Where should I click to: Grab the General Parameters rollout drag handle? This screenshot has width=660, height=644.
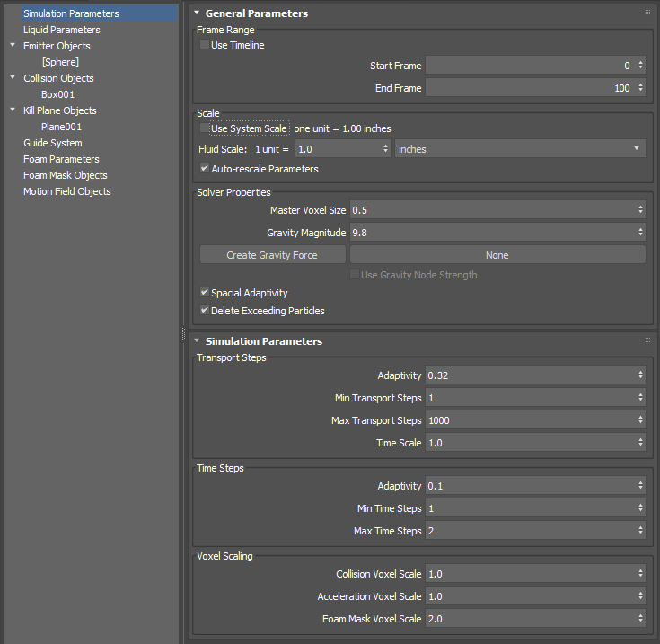tap(647, 13)
